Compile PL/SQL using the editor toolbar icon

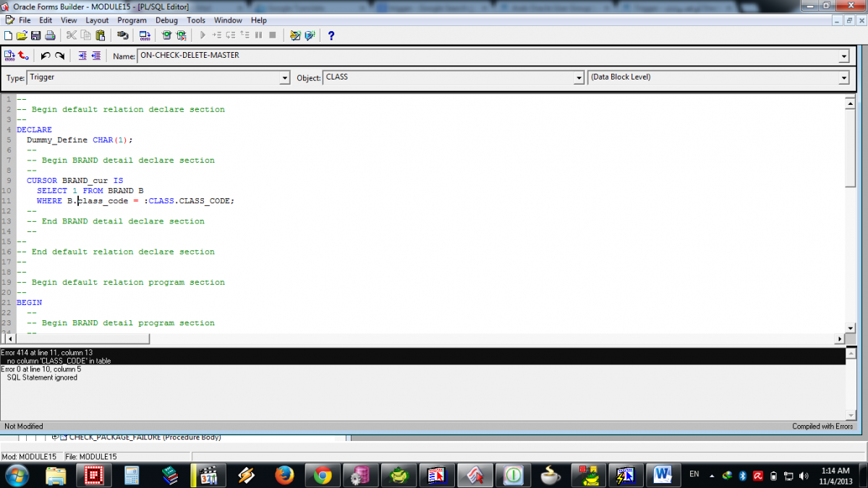tap(9, 56)
